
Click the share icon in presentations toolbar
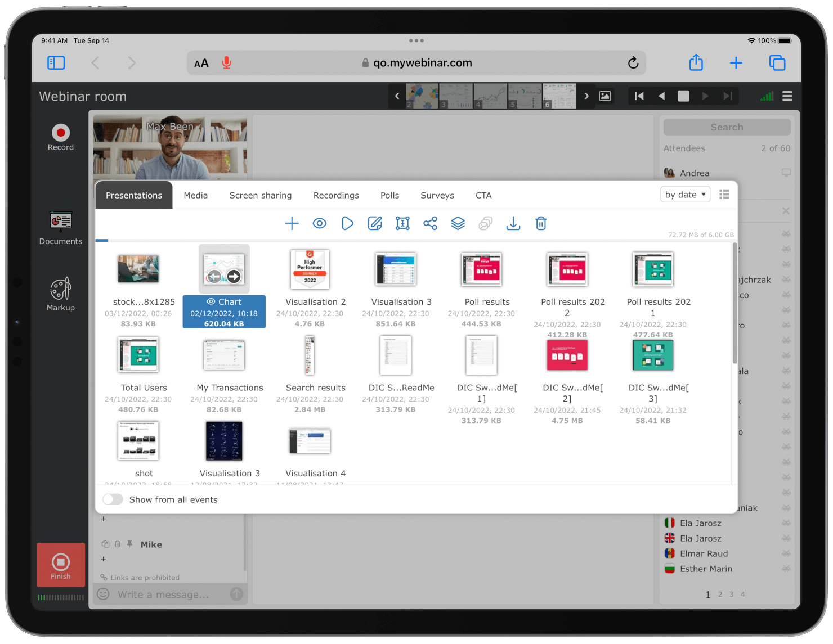pos(430,224)
